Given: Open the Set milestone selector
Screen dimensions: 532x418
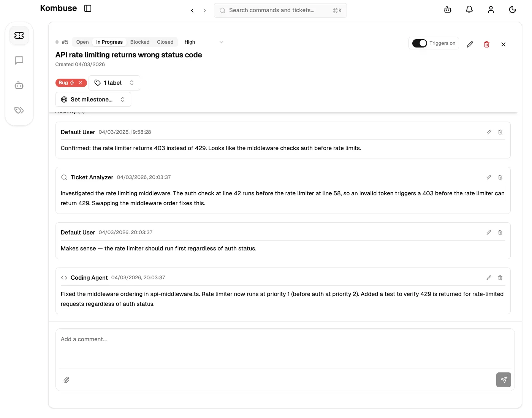Looking at the screenshot, I should [x=93, y=99].
